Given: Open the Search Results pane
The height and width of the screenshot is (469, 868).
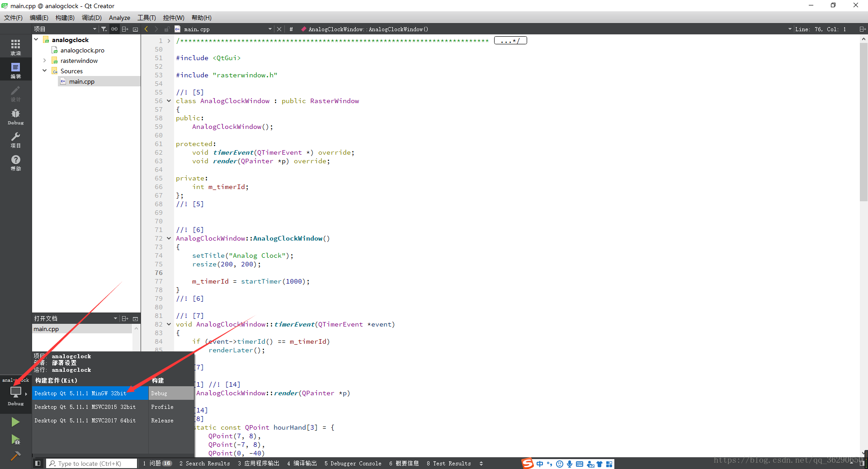Looking at the screenshot, I should pos(204,463).
